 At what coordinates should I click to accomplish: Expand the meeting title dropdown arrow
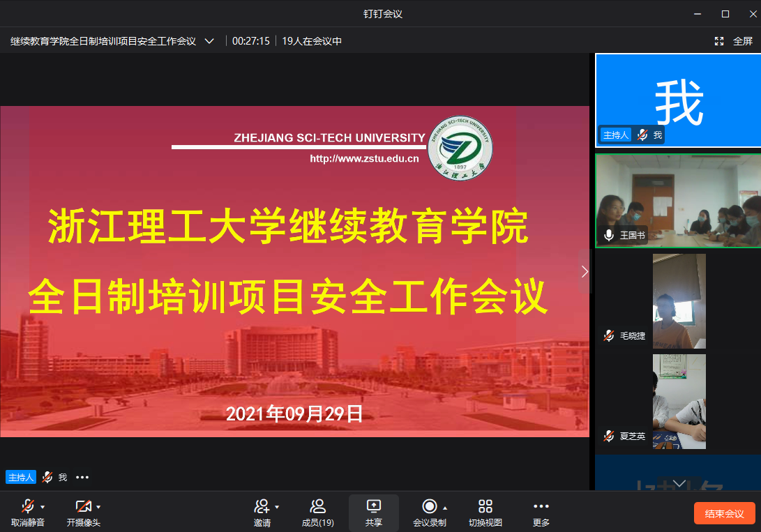pyautogui.click(x=209, y=41)
